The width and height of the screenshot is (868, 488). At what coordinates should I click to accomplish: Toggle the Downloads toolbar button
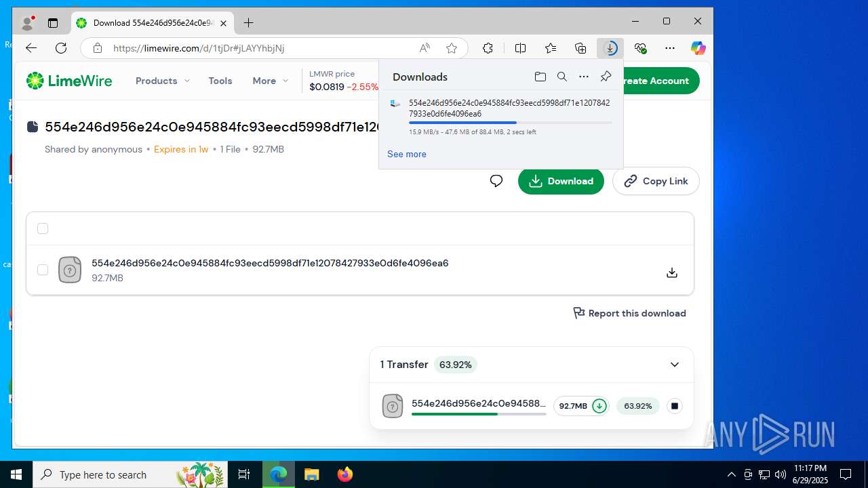pos(610,48)
